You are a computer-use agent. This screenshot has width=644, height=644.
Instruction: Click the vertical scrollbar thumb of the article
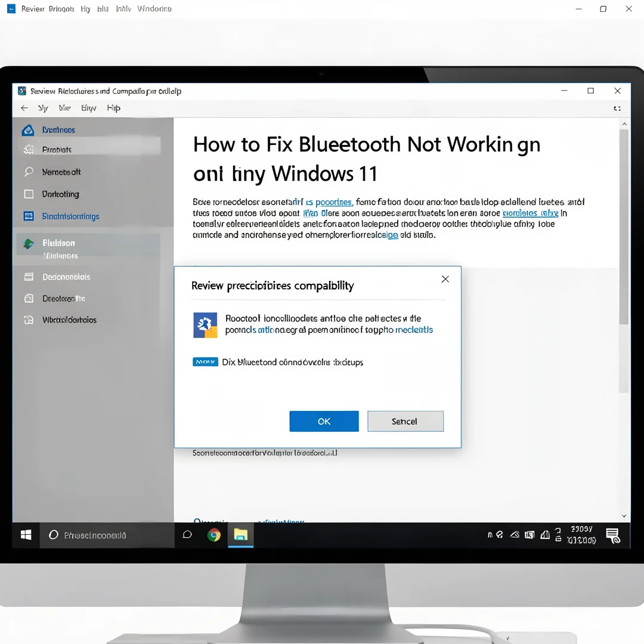(x=624, y=227)
